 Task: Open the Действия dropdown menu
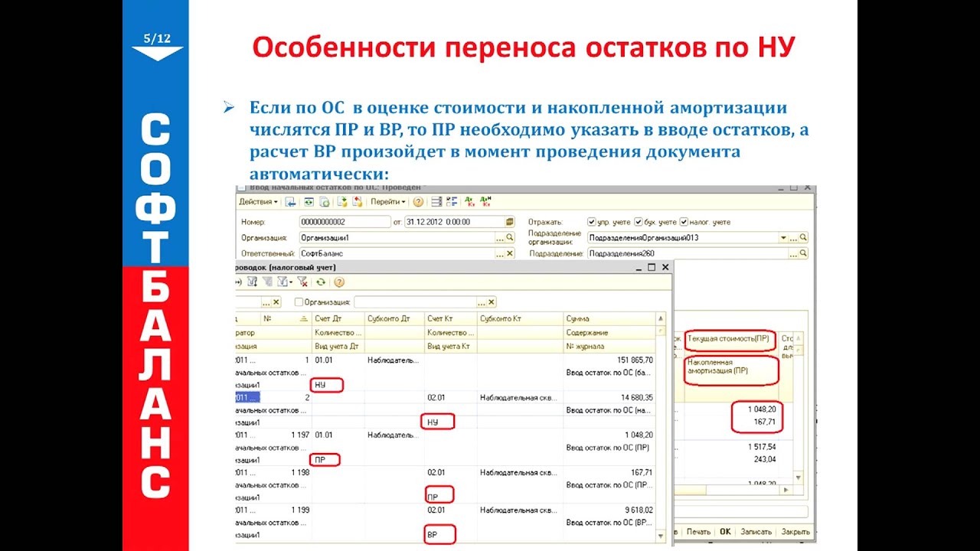[x=258, y=202]
